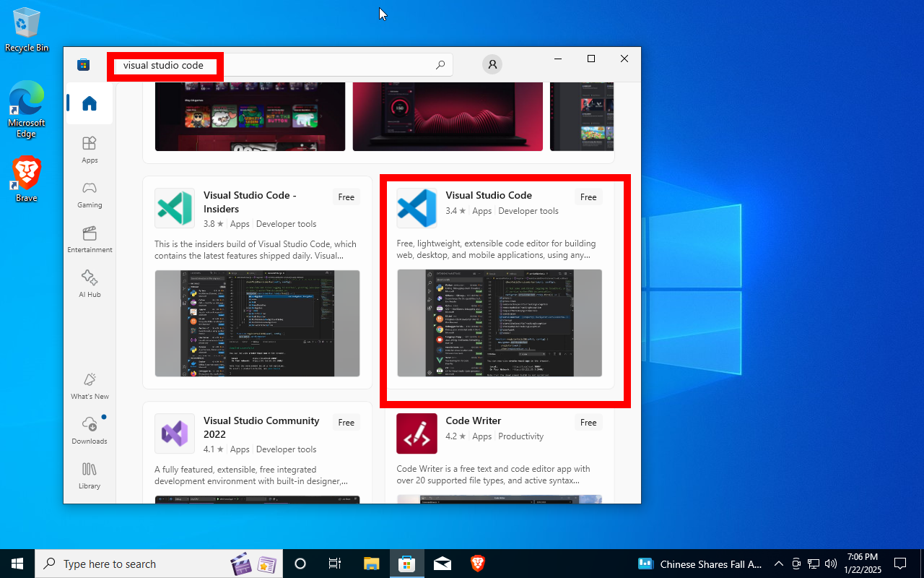Click Free button for Code Writer
Screen dimensions: 924x578
coord(588,423)
